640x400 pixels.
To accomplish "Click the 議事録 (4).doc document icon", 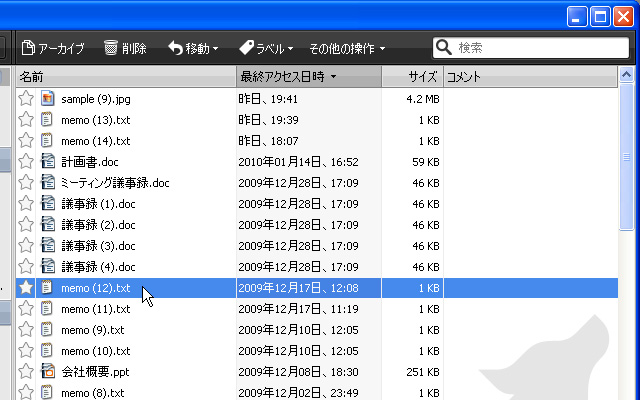I will (48, 266).
